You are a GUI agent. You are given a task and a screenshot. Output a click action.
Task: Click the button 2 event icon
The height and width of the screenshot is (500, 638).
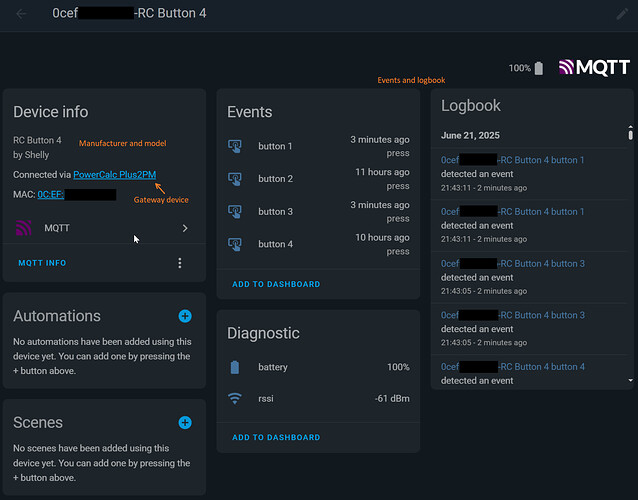pos(235,179)
